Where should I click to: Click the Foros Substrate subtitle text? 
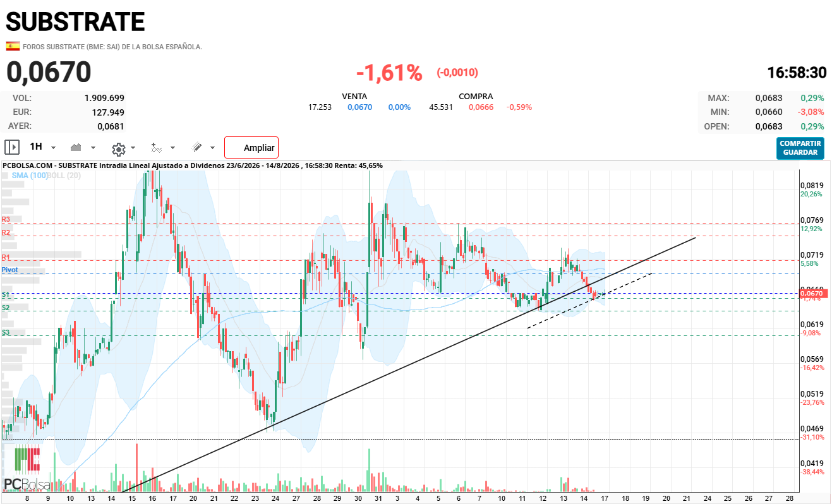click(x=112, y=47)
